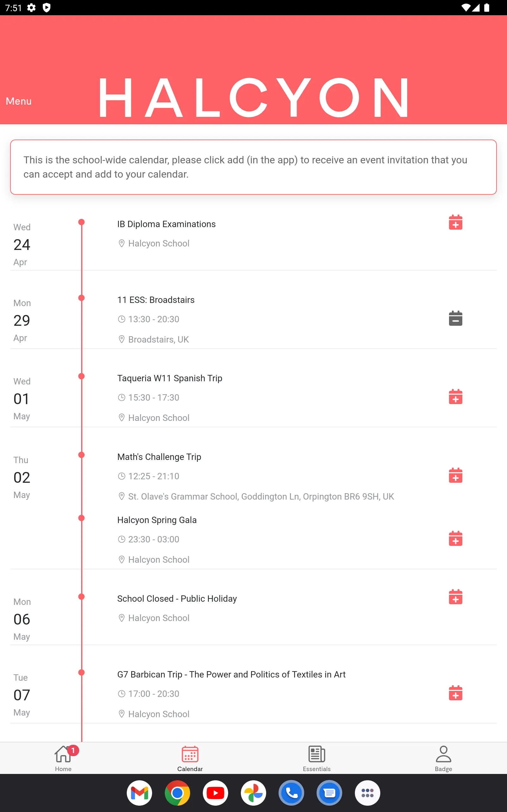Screen dimensions: 507x812
Task: Open the Halcyon Spring Gala event title
Action: [x=157, y=520]
